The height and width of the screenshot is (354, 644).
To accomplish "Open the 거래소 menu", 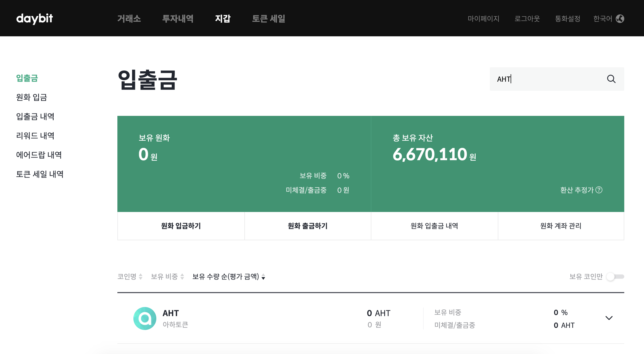I will click(129, 19).
